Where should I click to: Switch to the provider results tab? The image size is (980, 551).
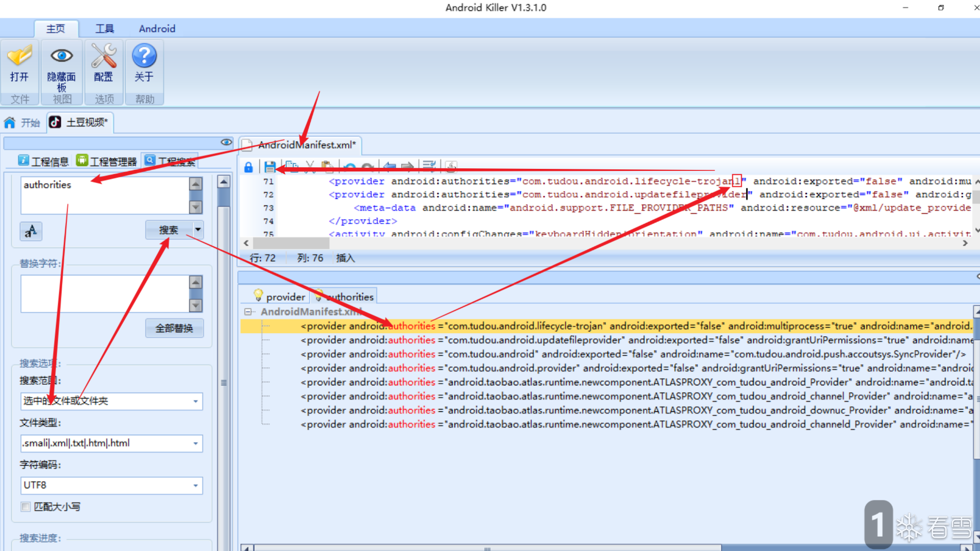(280, 296)
